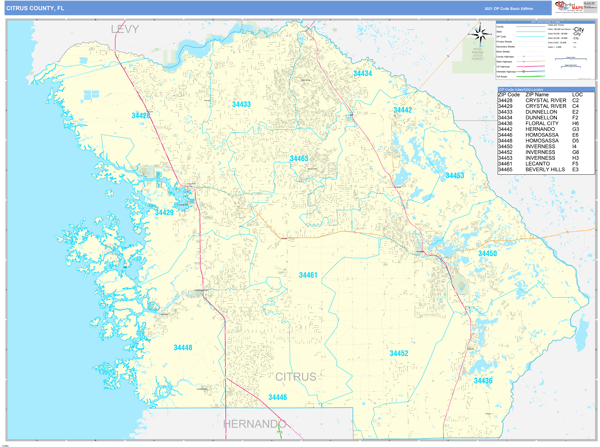The image size is (600, 447).
Task: Select HOMOSASSA in the 34446 index row
Action: [542, 135]
